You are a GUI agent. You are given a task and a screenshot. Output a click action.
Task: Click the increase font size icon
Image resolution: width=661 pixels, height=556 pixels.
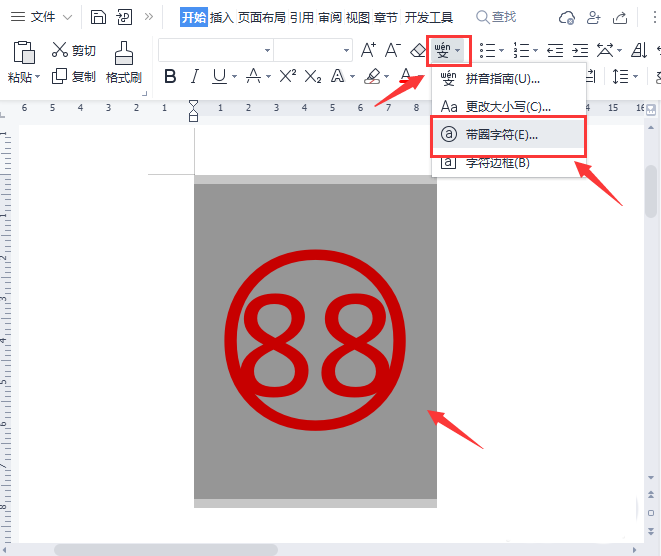coord(368,50)
